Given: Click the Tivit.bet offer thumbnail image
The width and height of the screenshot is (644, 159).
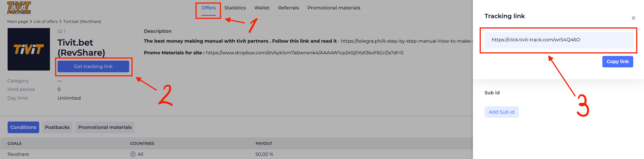Looking at the screenshot, I should click(x=29, y=49).
